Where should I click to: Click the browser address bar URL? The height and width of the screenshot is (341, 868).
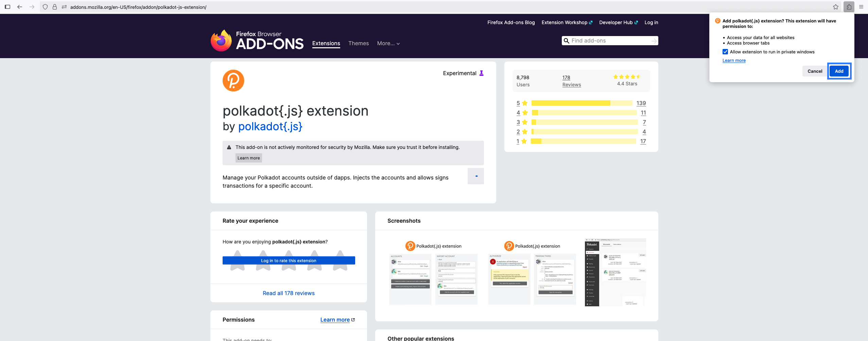[138, 7]
